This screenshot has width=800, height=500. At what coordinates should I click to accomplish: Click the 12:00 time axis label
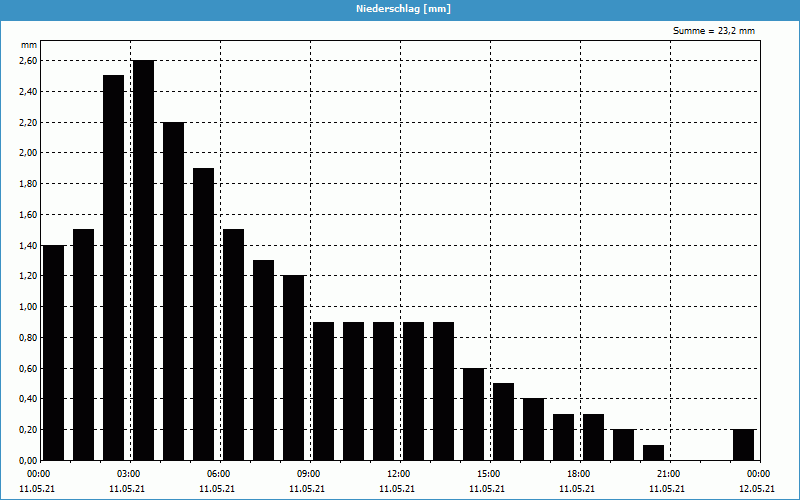(x=399, y=474)
